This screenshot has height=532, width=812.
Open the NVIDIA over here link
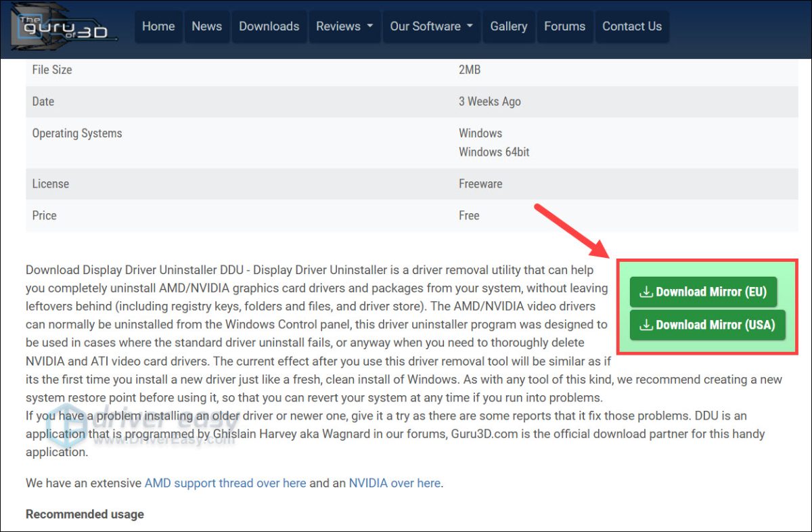(x=396, y=483)
